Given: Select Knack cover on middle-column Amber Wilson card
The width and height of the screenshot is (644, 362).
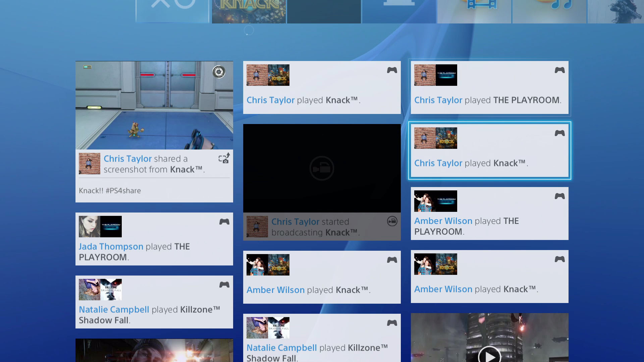Looking at the screenshot, I should pyautogui.click(x=279, y=265).
